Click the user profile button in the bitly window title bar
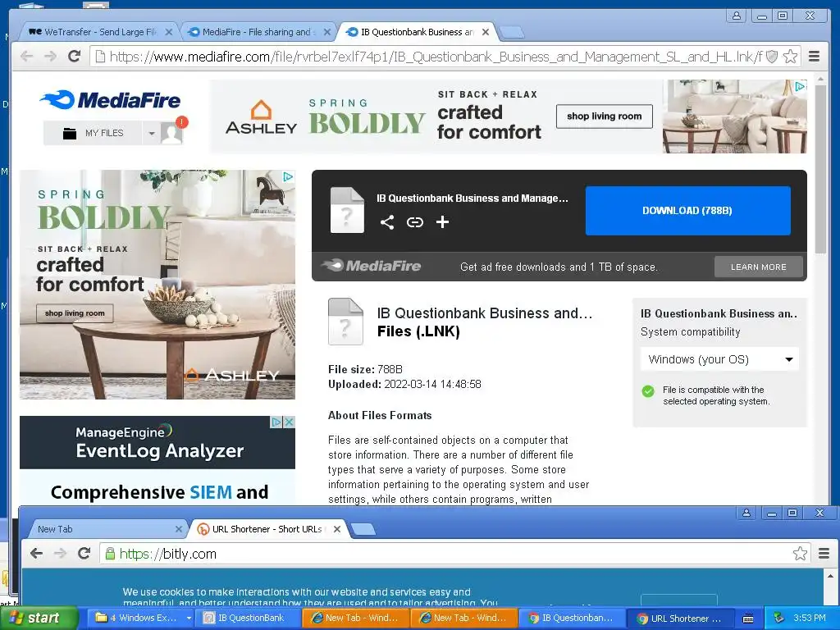 [746, 513]
